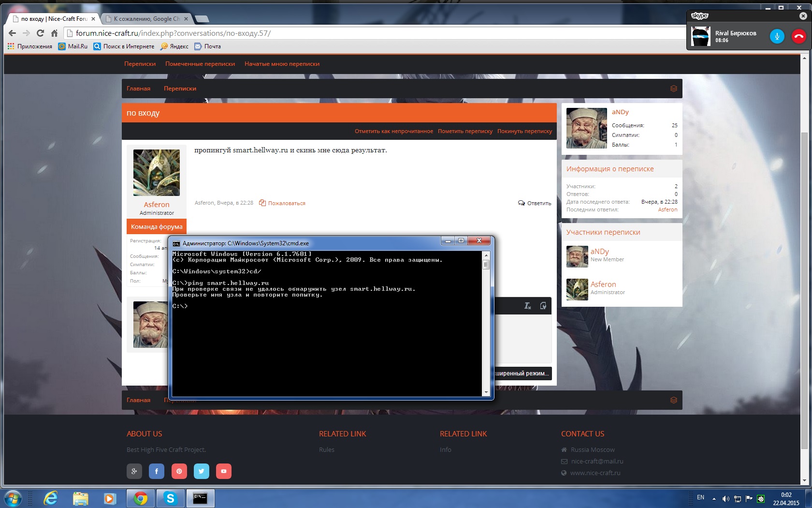Click Ответить reply button

535,203
